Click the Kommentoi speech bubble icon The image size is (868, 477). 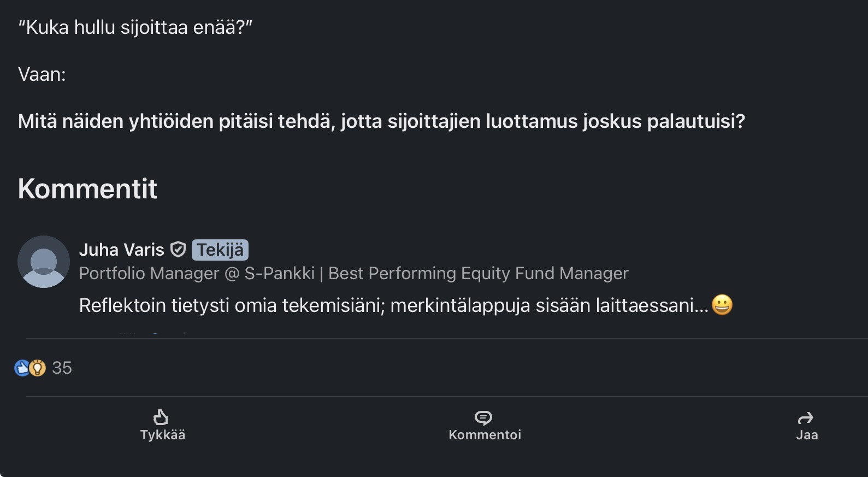click(x=483, y=418)
